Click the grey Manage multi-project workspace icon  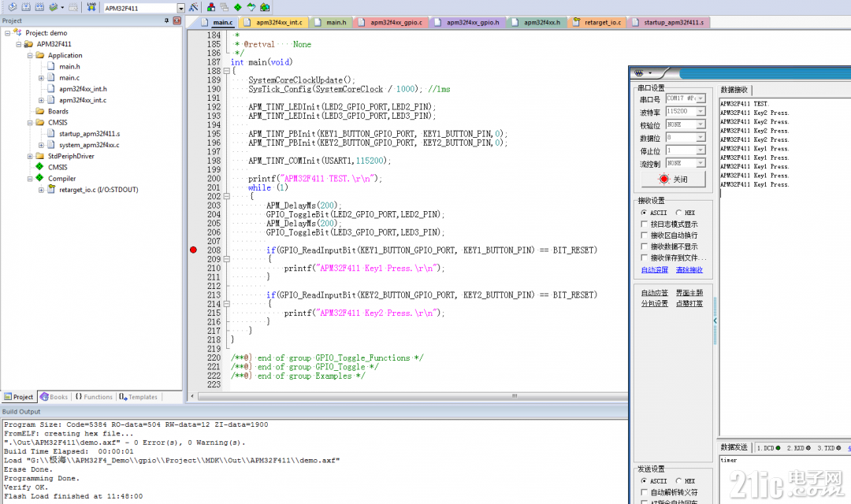(x=224, y=7)
